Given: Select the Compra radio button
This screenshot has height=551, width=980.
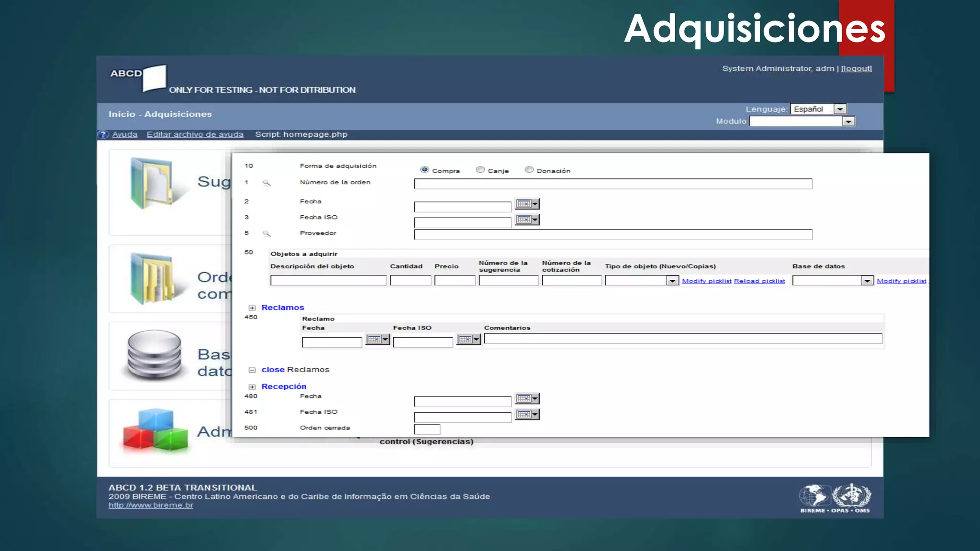Looking at the screenshot, I should [424, 170].
